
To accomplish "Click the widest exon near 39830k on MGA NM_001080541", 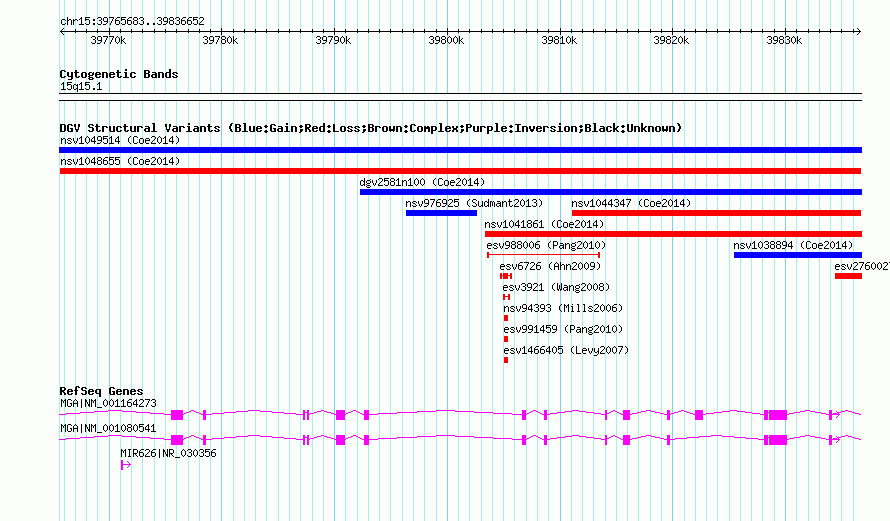I will point(778,440).
